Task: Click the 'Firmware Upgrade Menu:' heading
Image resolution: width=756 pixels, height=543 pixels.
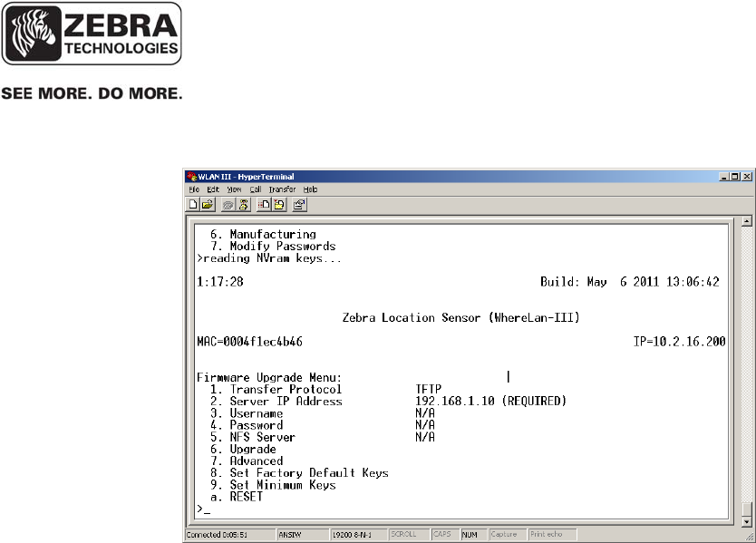Action: (269, 377)
